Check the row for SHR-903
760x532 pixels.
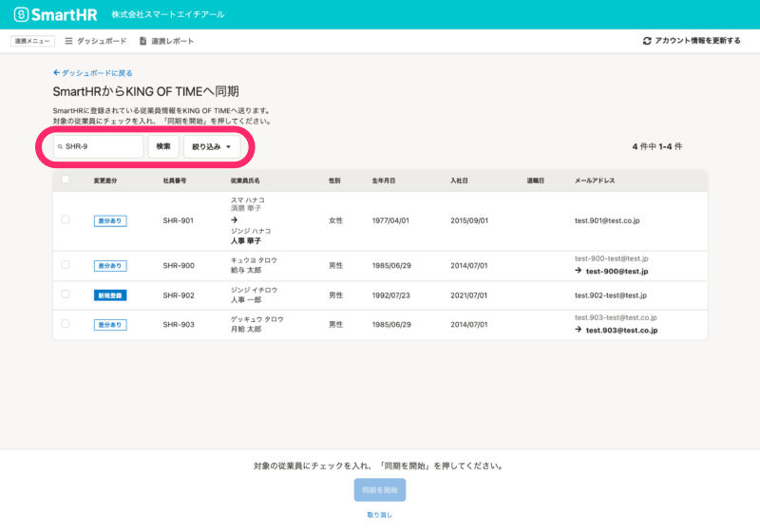click(66, 324)
